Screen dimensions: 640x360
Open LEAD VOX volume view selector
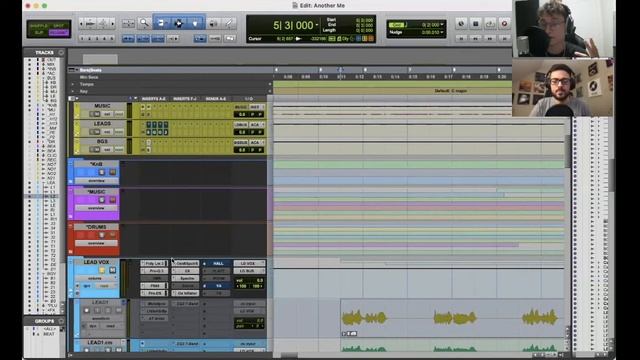(96, 278)
